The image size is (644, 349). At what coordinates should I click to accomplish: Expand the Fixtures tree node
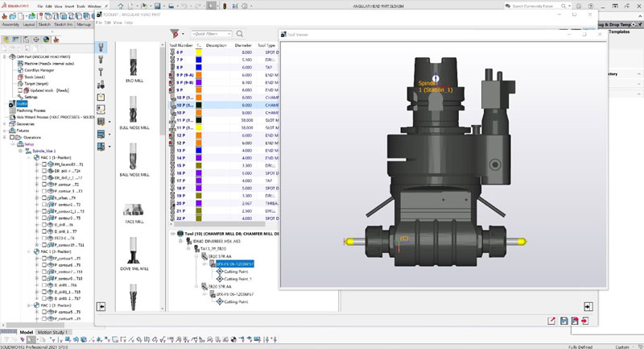(5, 131)
